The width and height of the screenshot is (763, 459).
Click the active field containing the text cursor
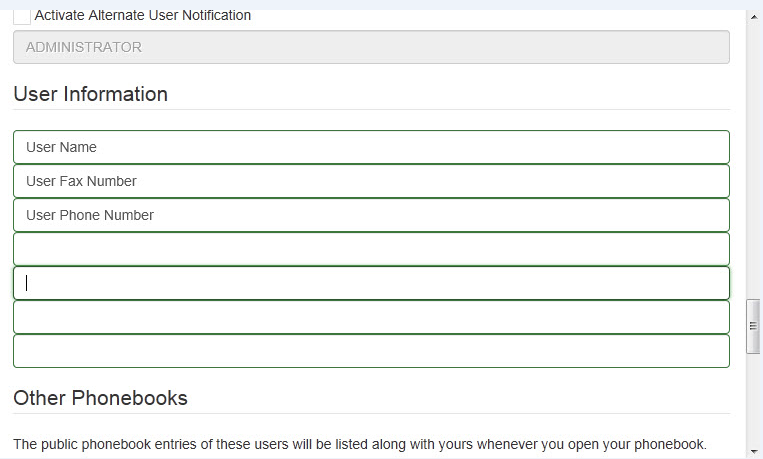tap(371, 283)
